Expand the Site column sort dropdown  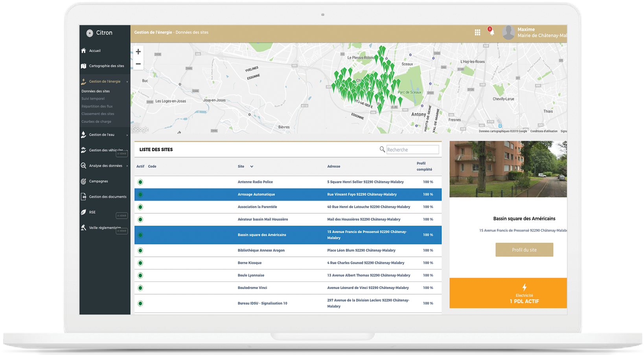click(252, 167)
